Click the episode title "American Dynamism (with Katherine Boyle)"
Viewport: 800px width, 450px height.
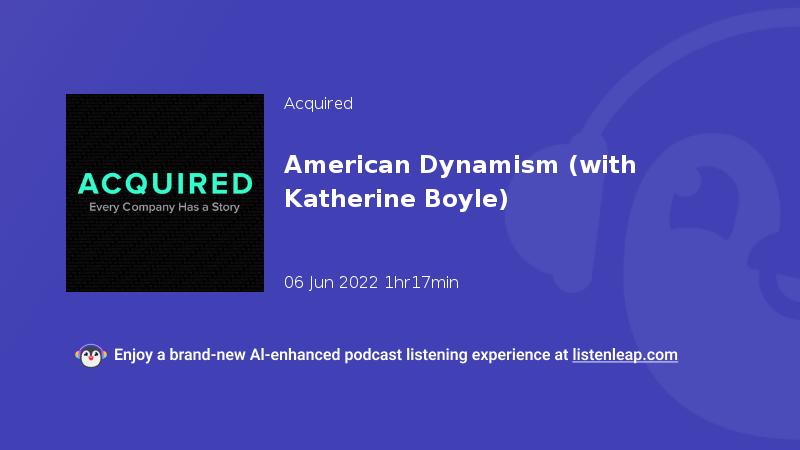(x=460, y=182)
